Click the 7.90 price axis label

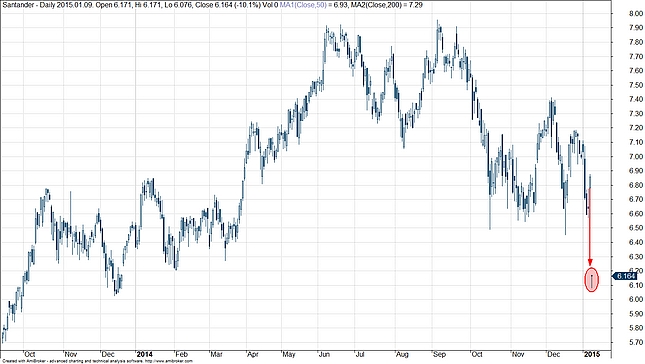point(636,28)
